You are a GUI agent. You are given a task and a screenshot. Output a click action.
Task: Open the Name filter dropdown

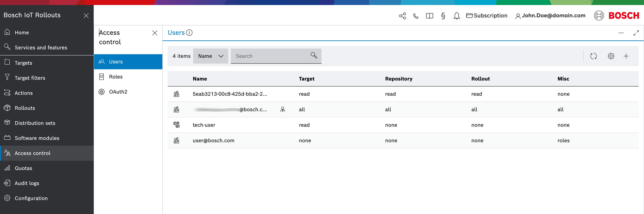(x=210, y=56)
